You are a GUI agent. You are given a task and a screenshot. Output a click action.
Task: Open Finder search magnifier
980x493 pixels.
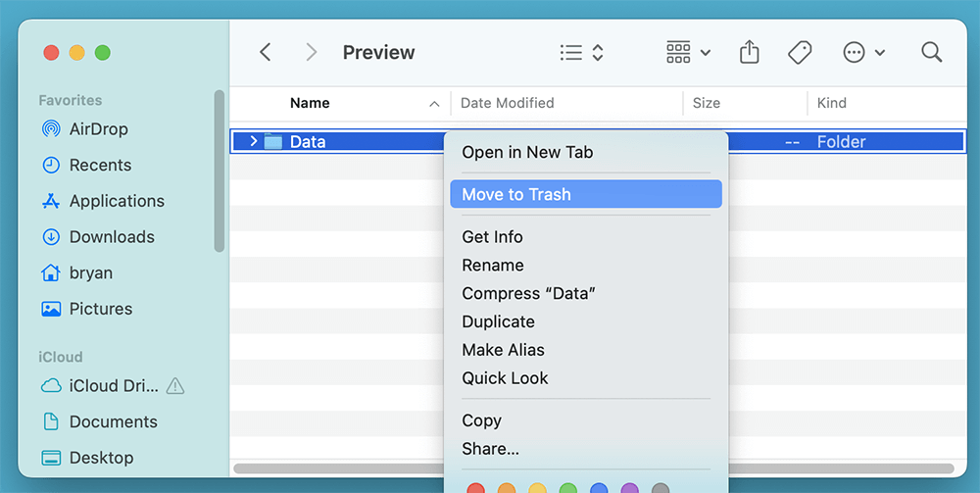point(931,52)
